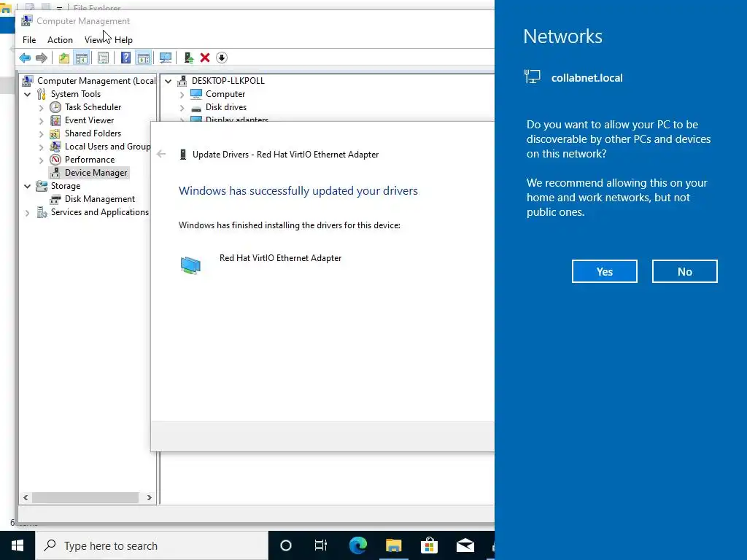Expand Computer device category
The image size is (747, 560).
coord(182,95)
